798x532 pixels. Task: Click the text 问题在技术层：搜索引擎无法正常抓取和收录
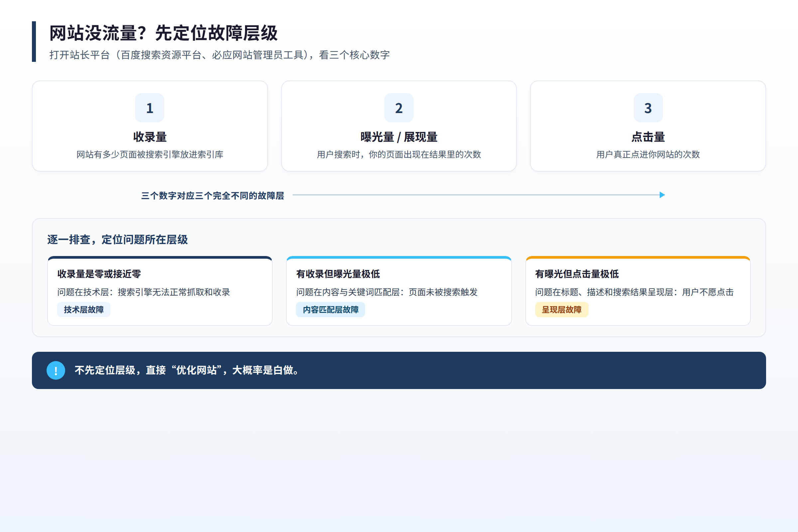click(x=144, y=292)
